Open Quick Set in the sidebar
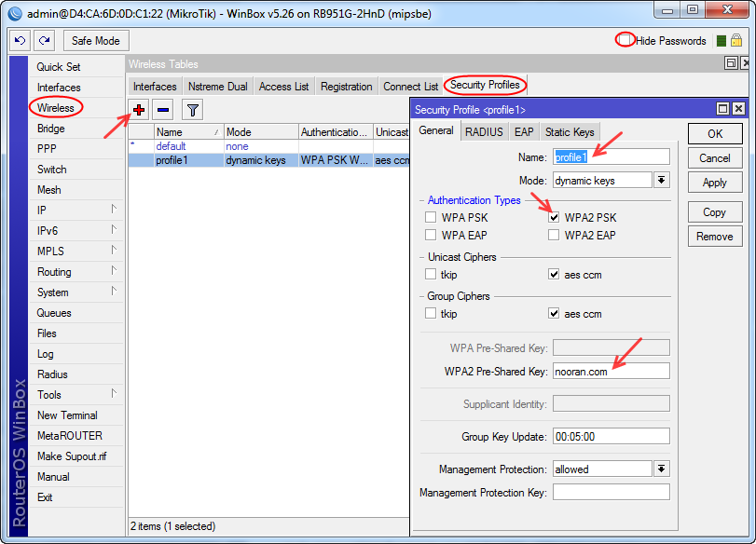The image size is (756, 544). click(x=76, y=67)
